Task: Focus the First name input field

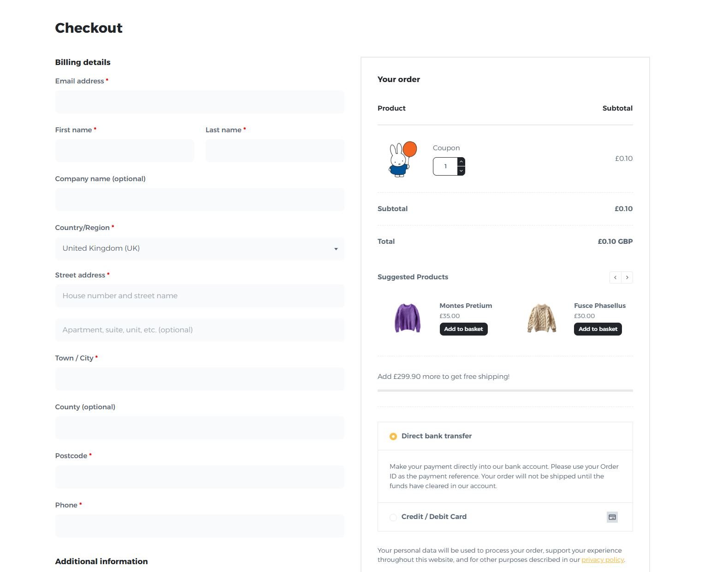Action: [x=124, y=151]
